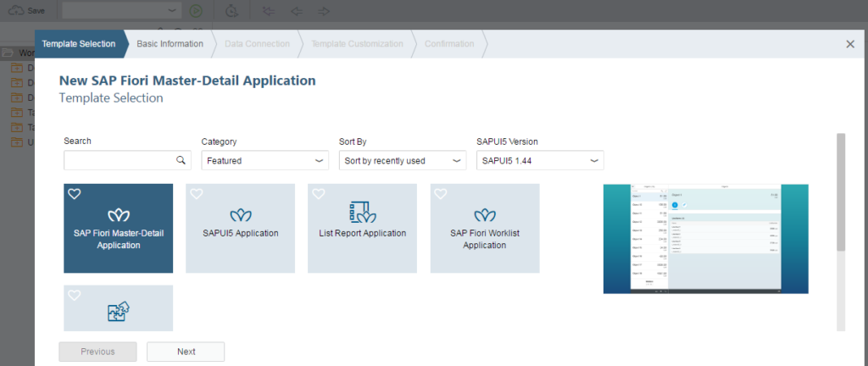Open the run configuration dropdown in toolbar

click(122, 10)
